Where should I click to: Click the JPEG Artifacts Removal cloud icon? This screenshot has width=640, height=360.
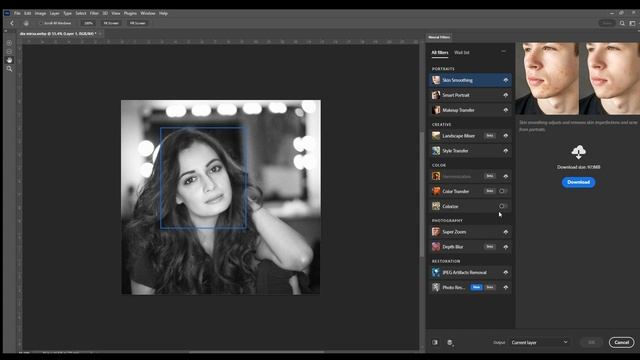point(506,272)
